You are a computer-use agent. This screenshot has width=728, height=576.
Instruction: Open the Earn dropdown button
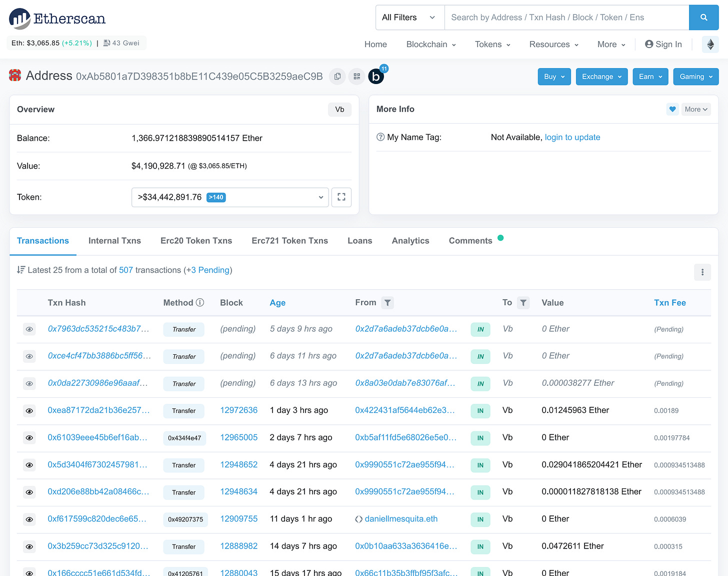650,77
